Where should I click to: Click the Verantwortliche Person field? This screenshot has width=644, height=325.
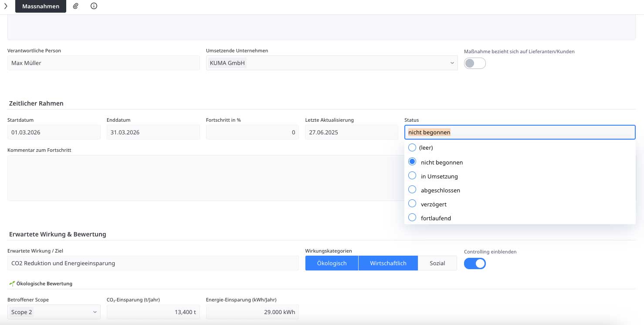pos(104,63)
